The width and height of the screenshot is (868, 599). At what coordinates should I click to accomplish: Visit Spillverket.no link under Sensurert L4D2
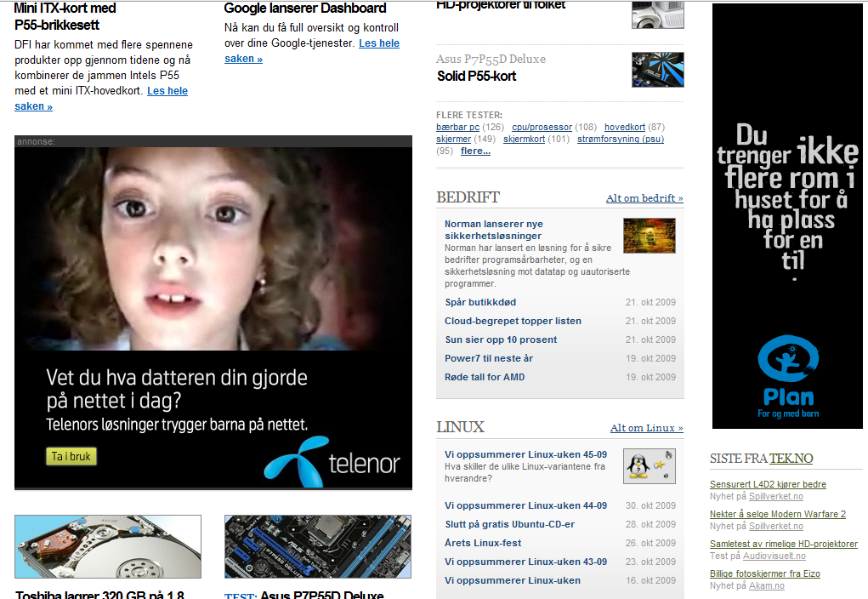[x=776, y=497]
